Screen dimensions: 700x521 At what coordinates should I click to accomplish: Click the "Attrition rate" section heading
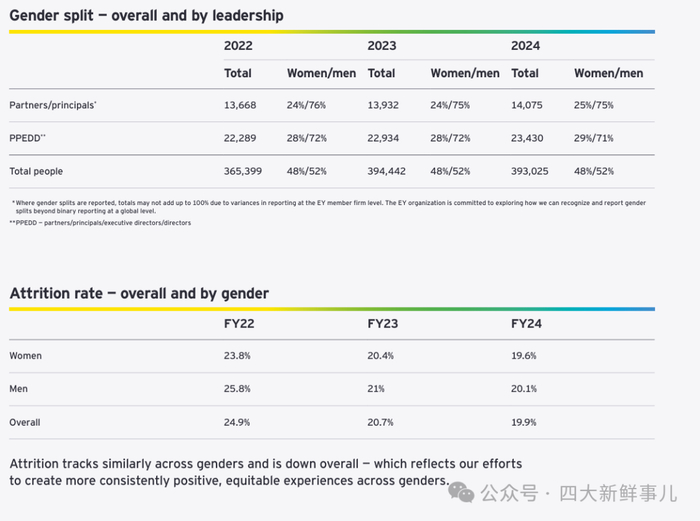[x=139, y=293]
